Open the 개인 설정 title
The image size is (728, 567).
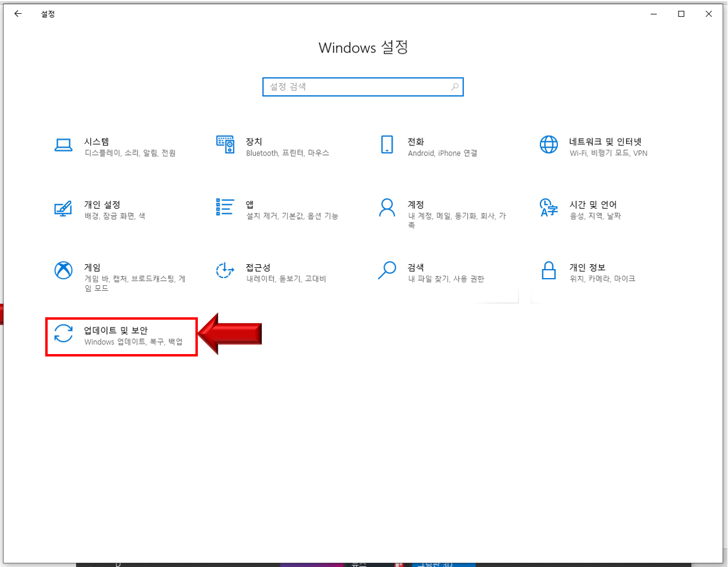coord(102,204)
